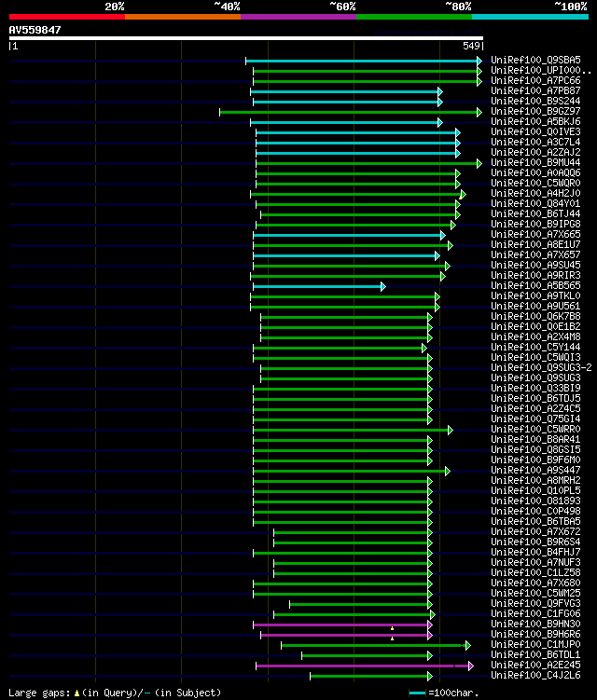Select hit label UniRef100_C5WQI3
The height and width of the screenshot is (700, 597).
tap(535, 358)
